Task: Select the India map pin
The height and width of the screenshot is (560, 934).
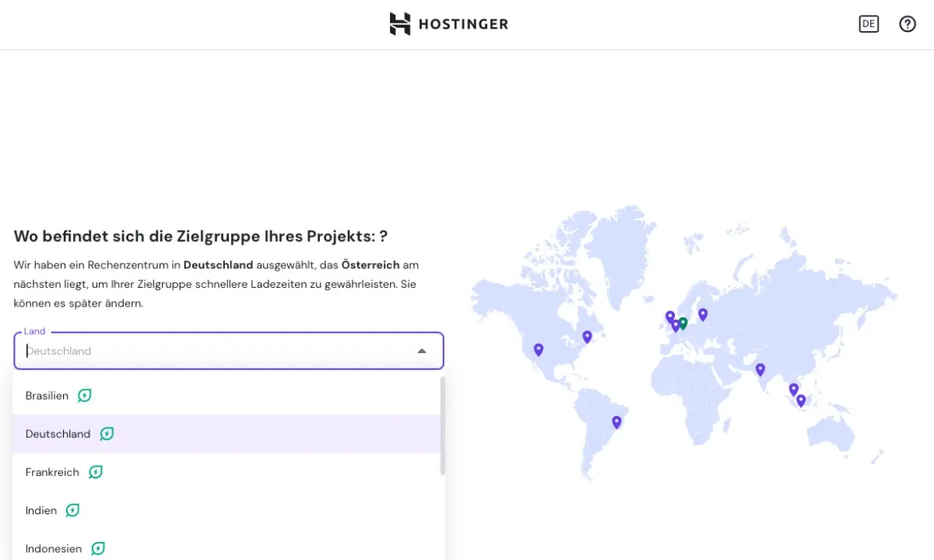Action: pos(760,369)
